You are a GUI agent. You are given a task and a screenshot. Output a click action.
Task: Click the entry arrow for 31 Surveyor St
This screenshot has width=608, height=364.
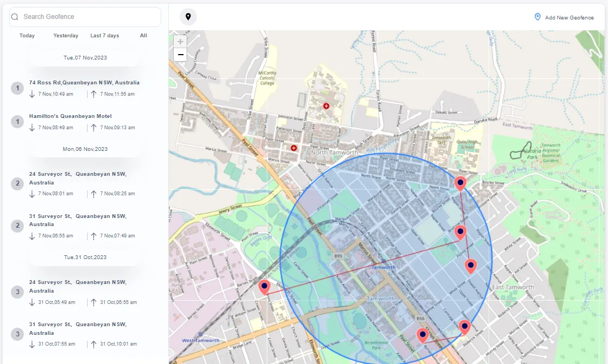(32, 235)
